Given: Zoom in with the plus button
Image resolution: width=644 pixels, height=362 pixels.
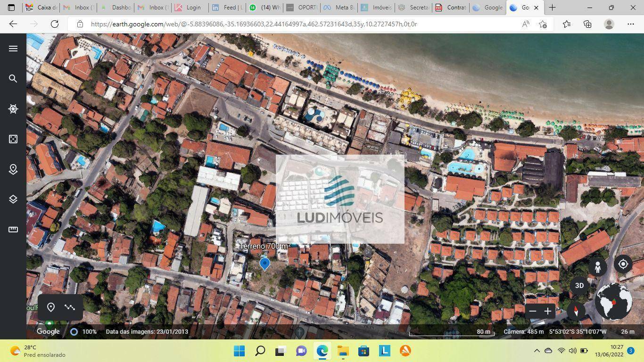Looking at the screenshot, I should coord(548,311).
